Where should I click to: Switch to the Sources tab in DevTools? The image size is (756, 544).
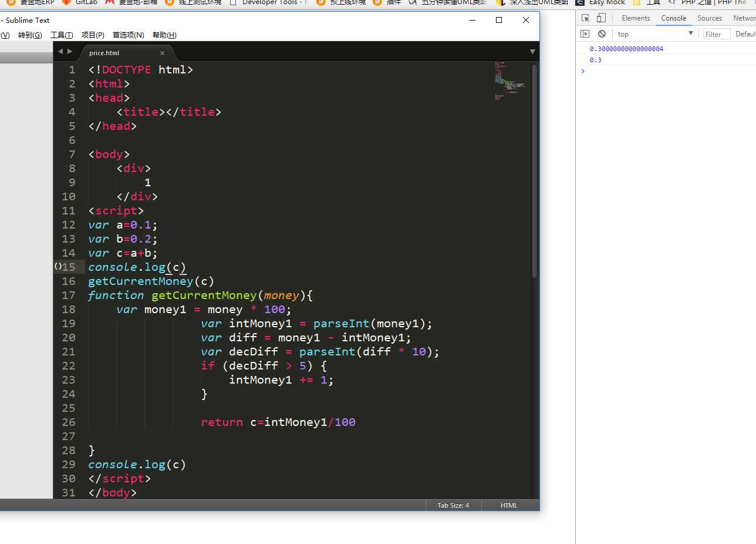(710, 18)
